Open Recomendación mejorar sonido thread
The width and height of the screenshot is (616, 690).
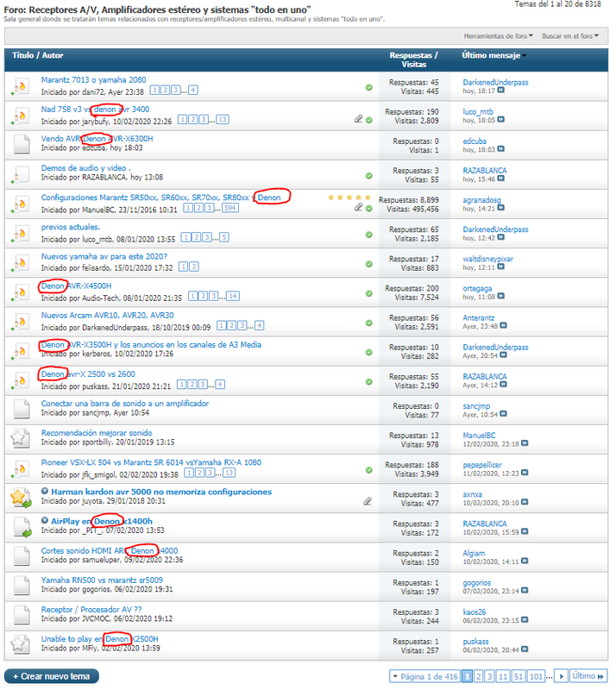pyautogui.click(x=97, y=433)
